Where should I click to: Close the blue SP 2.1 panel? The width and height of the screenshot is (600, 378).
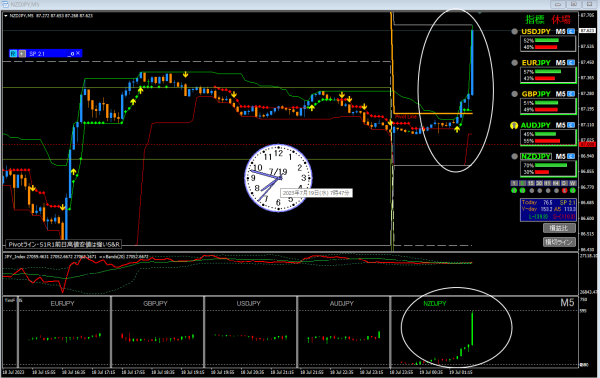[78, 53]
